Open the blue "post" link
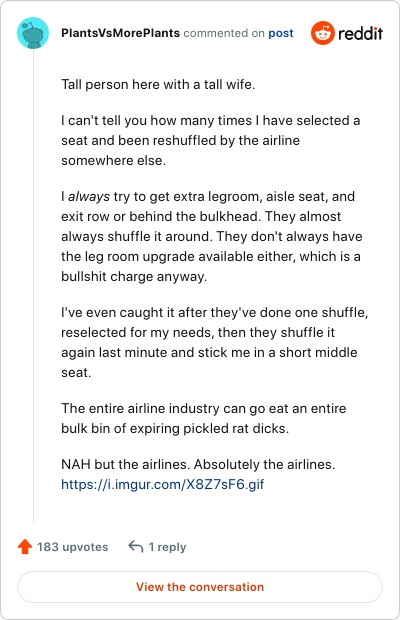Screen dimensions: 400x620 [x=281, y=33]
